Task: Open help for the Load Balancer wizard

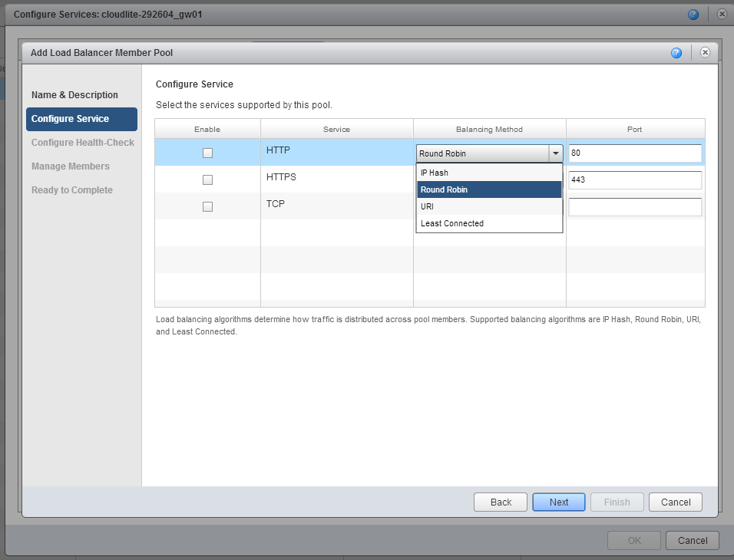Action: [x=676, y=52]
